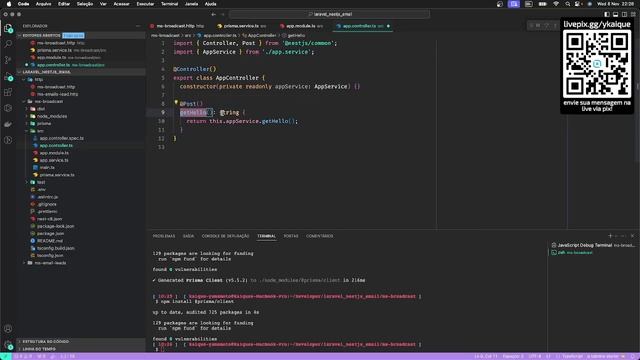Go back with the navigation arrow

[x=213, y=14]
